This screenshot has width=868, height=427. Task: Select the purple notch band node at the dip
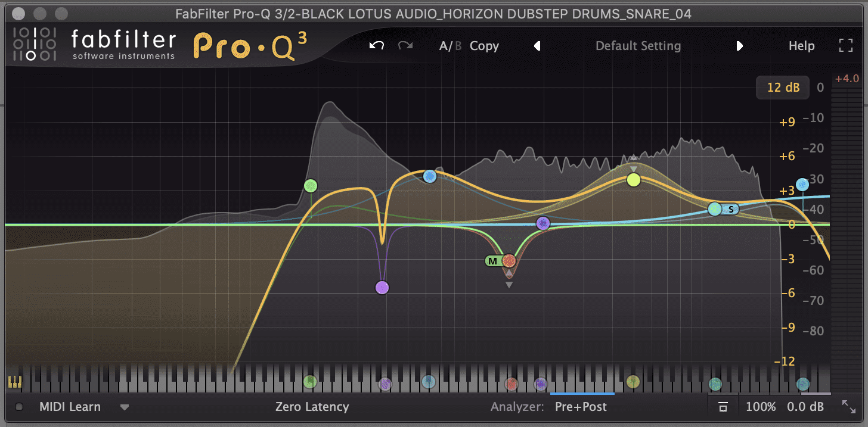382,288
